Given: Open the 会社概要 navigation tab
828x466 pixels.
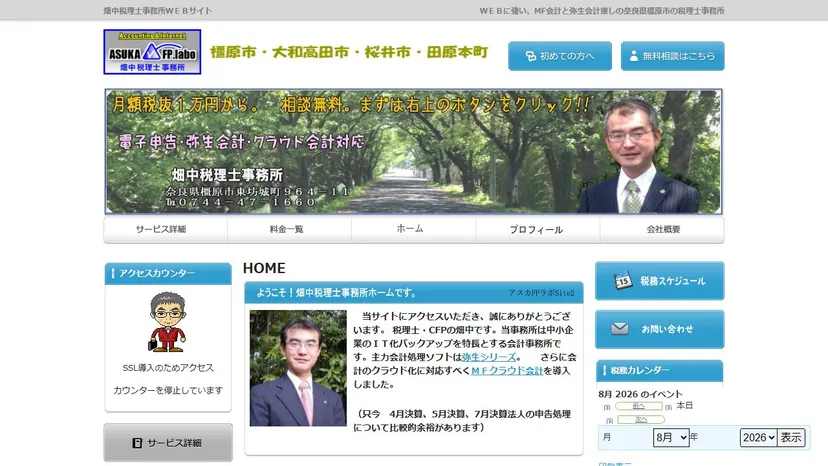Looking at the screenshot, I should pyautogui.click(x=662, y=229).
